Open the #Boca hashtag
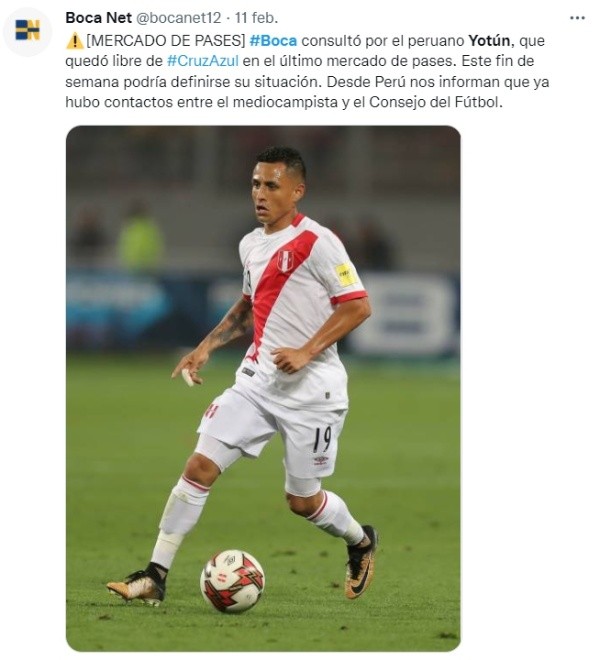The image size is (600, 660). [x=273, y=41]
